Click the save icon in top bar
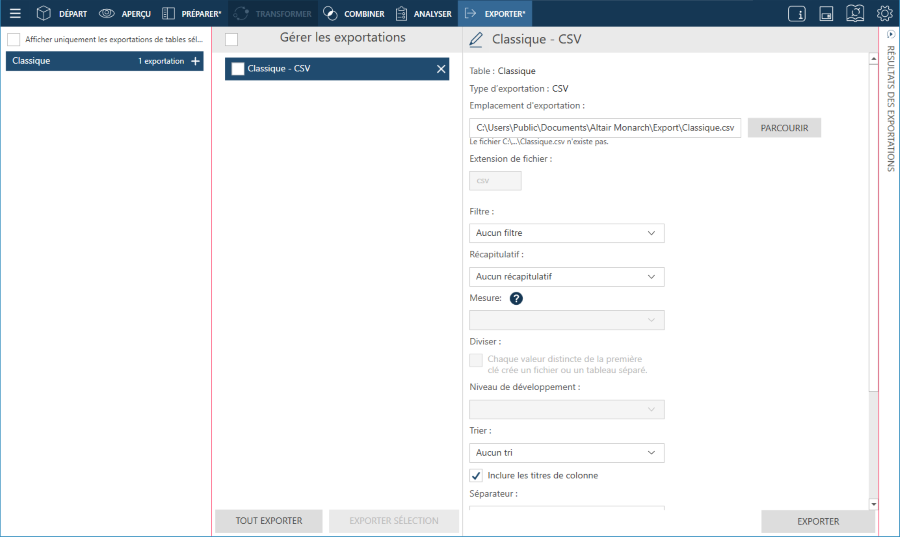The image size is (900, 537). tap(826, 14)
